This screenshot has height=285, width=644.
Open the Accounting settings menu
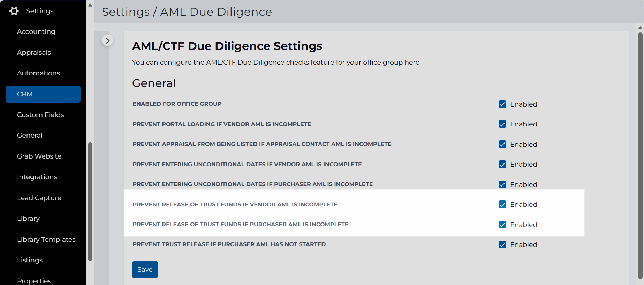36,31
